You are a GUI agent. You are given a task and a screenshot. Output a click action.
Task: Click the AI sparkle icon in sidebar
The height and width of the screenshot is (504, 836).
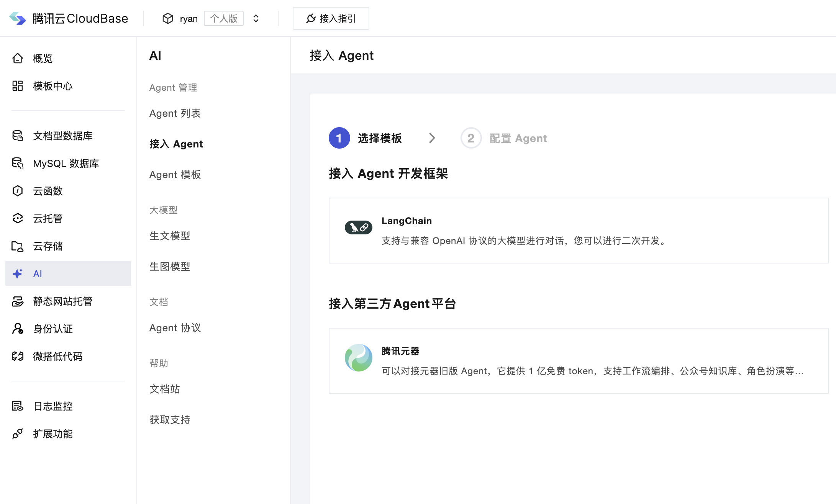click(x=18, y=273)
